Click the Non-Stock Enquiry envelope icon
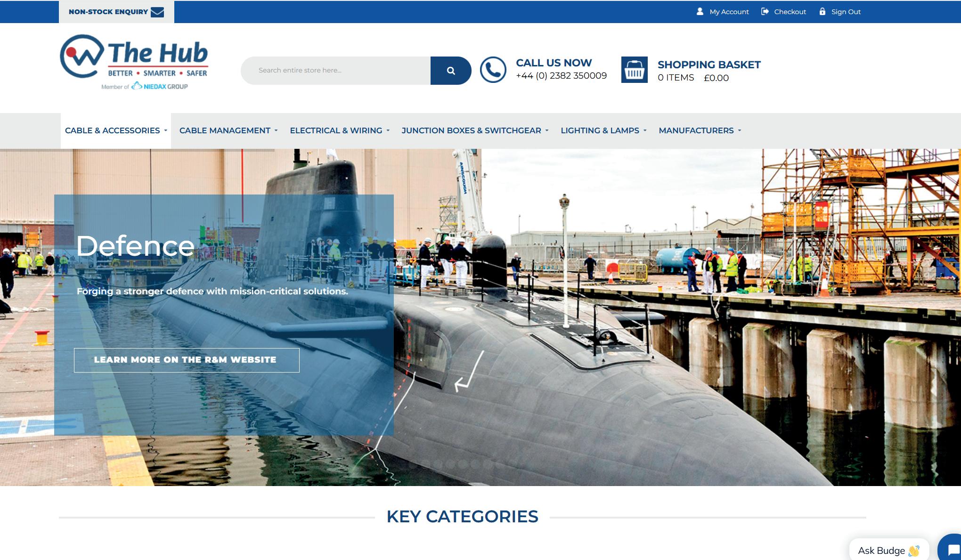The image size is (961, 560). coord(157,12)
